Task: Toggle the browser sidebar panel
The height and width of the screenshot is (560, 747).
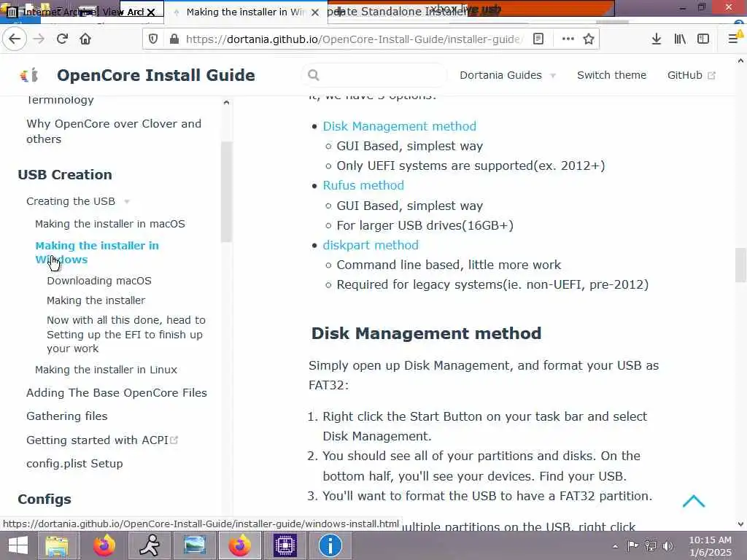Action: [x=703, y=39]
